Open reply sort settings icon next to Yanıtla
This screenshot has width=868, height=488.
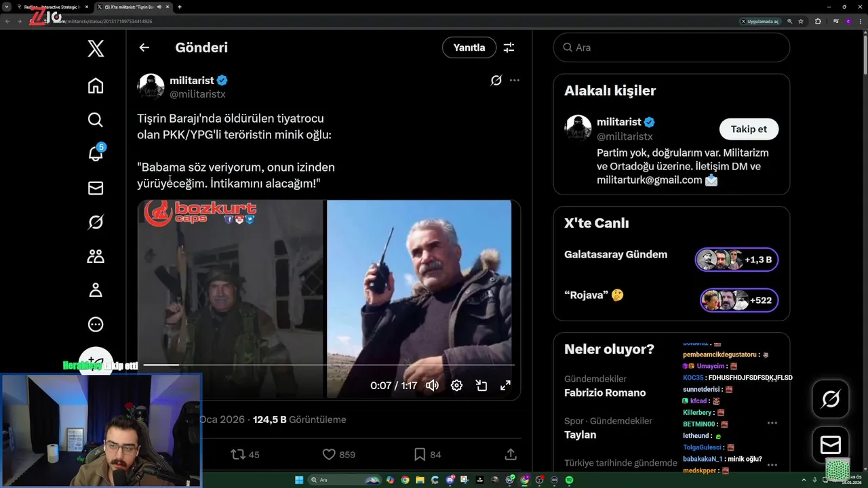coord(509,47)
